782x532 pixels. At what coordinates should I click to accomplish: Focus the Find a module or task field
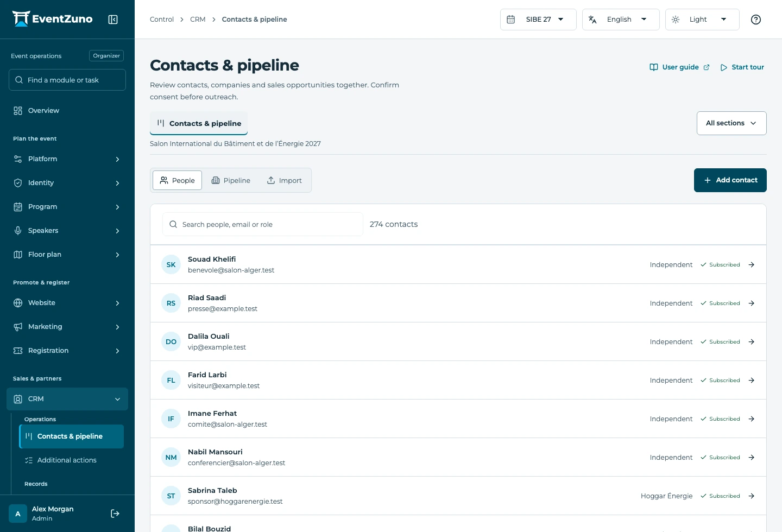click(x=67, y=80)
